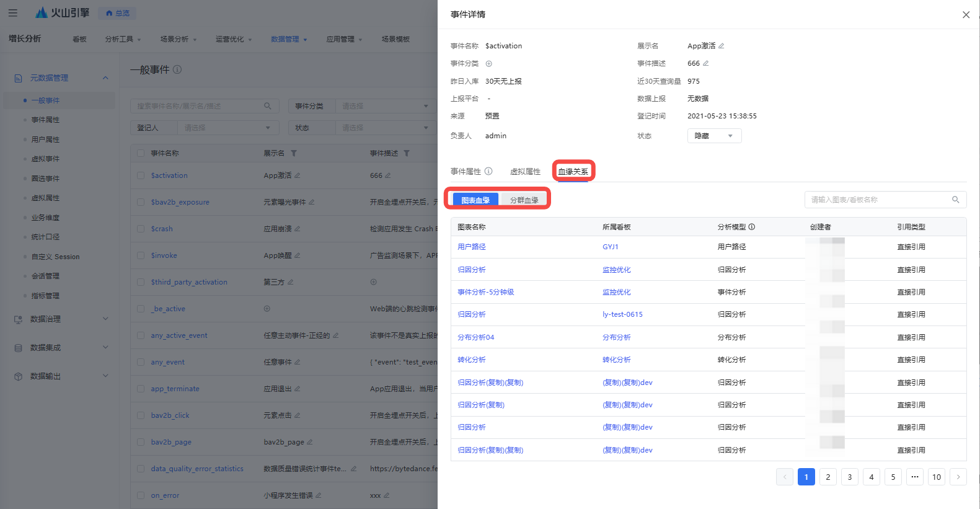Check the $activation row checkbox
The image size is (980, 509).
(141, 175)
